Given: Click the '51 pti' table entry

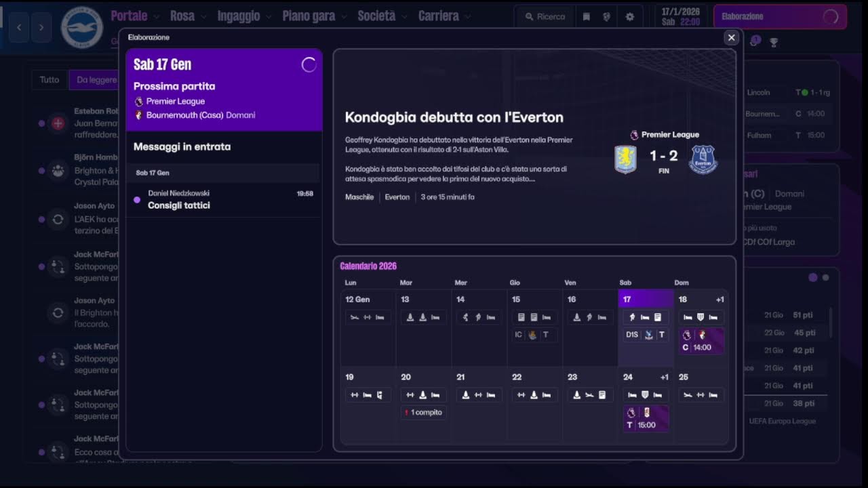Looking at the screenshot, I should tap(804, 315).
